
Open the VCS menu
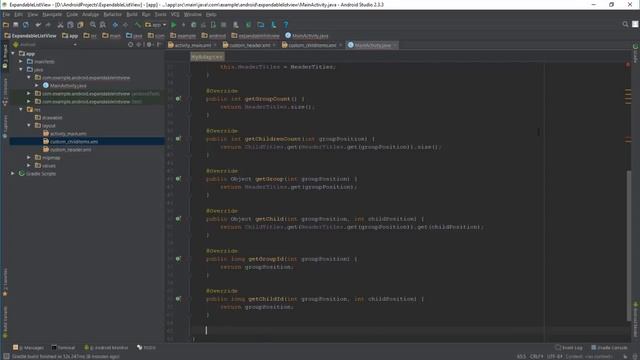(x=175, y=14)
